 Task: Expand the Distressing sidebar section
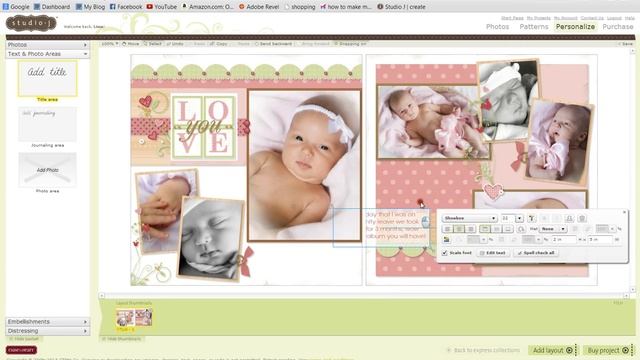click(47, 331)
